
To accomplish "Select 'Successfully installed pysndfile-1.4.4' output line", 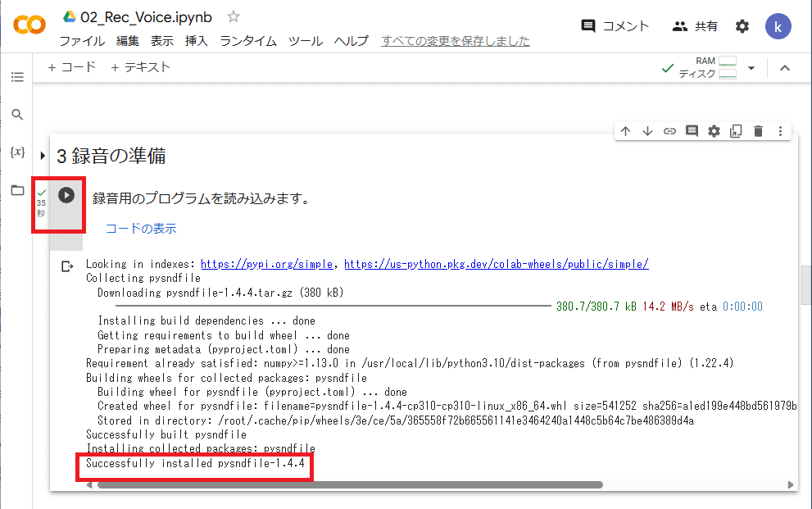I will 195,463.
